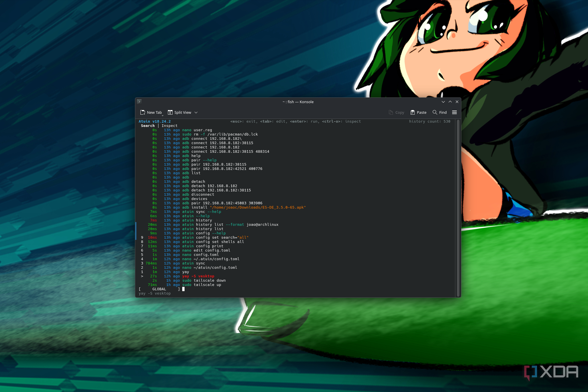Select the Search tab in Atuin
588x392 pixels.
(148, 126)
